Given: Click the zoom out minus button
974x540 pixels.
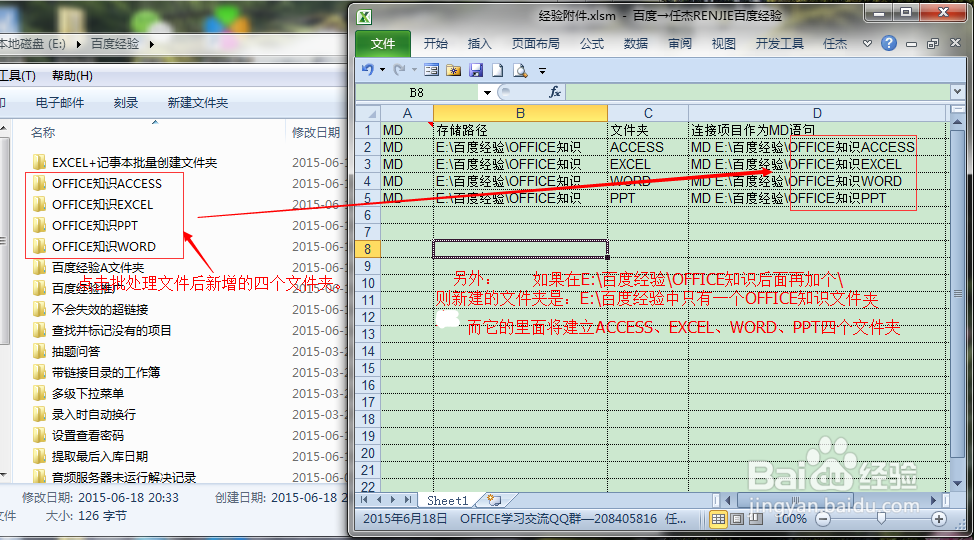Looking at the screenshot, I should point(823,519).
